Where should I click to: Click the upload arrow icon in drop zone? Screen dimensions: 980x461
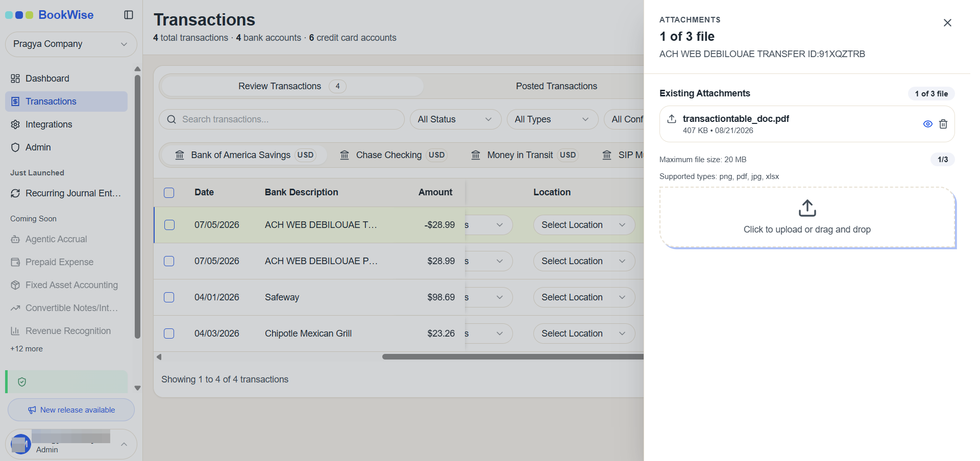coord(807,208)
